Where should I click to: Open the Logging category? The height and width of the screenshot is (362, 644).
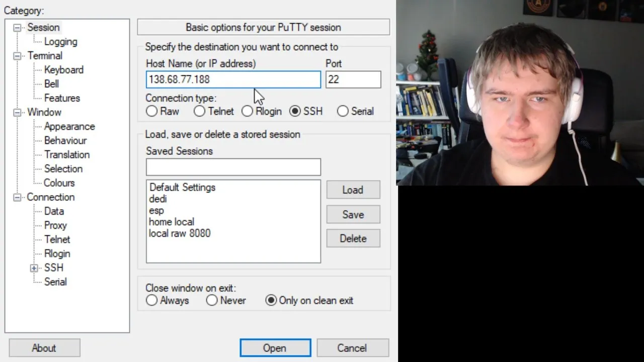(60, 42)
